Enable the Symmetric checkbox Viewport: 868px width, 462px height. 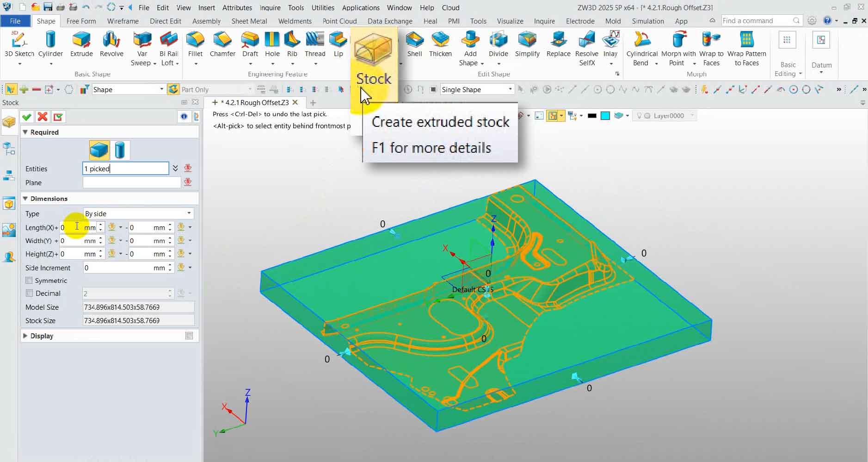(x=29, y=281)
